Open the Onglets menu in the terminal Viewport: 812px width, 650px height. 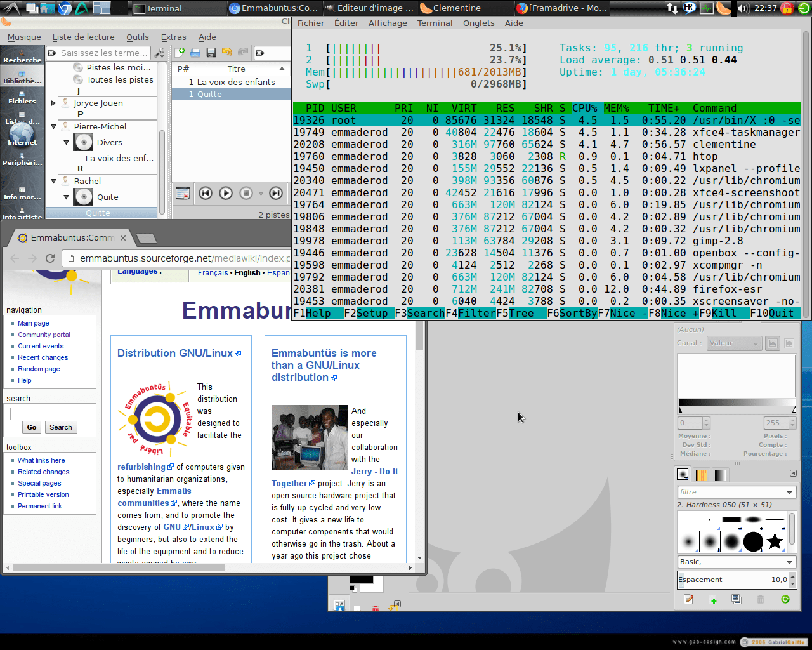coord(478,23)
